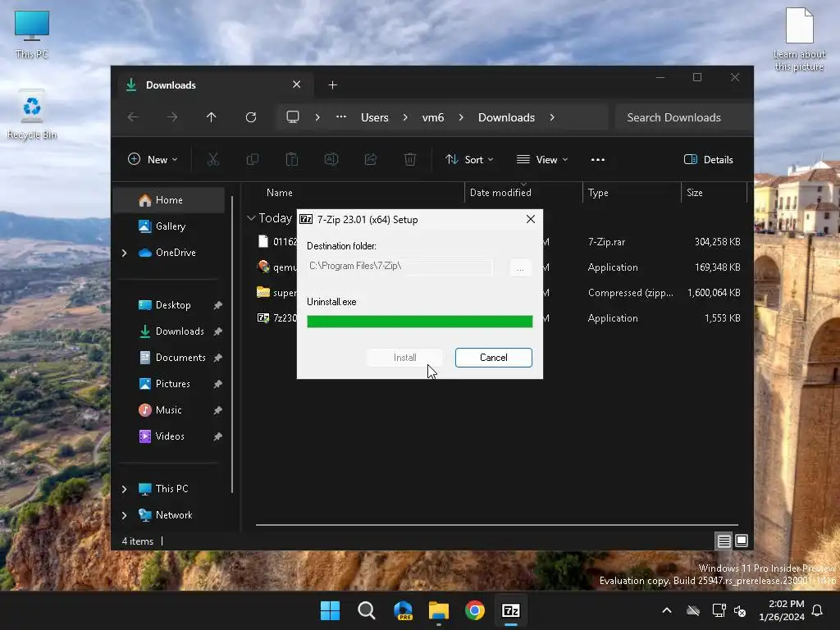
Task: Click the greyed Install button in setup
Action: pyautogui.click(x=405, y=358)
